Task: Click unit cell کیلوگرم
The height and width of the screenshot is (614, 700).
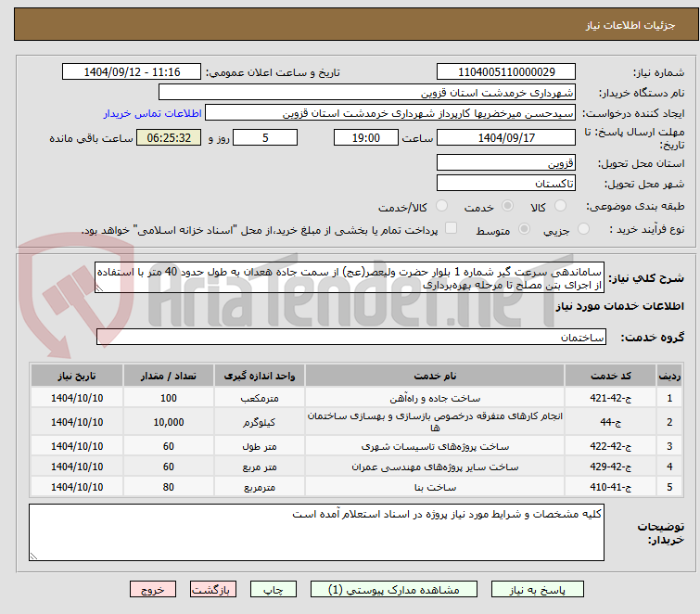Action: point(260,422)
